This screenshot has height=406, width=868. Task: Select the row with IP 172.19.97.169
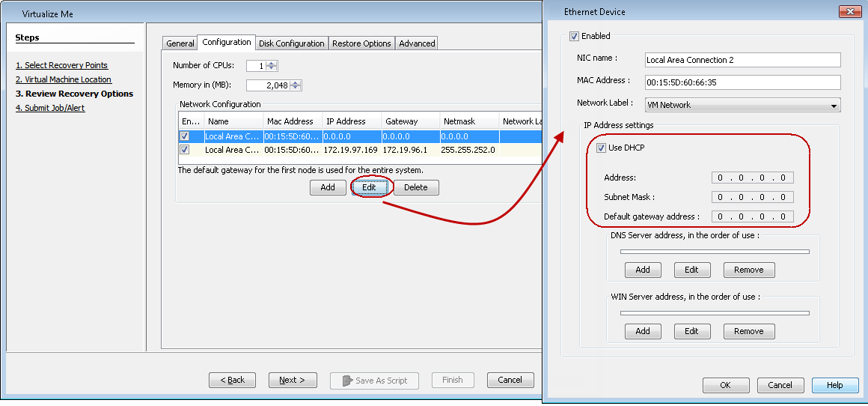tap(360, 150)
